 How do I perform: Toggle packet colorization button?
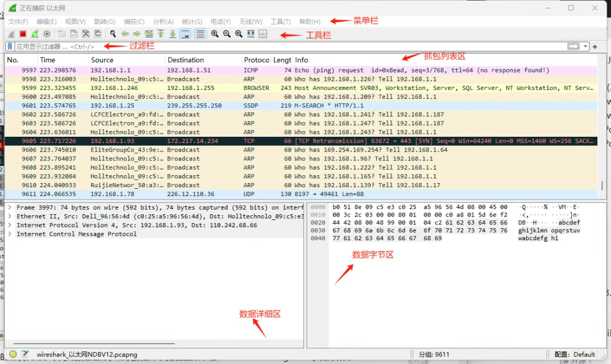pyautogui.click(x=200, y=34)
